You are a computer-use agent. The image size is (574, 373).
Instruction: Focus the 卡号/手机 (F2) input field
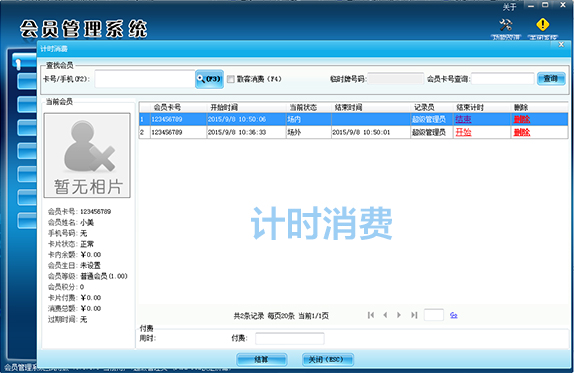tap(145, 79)
